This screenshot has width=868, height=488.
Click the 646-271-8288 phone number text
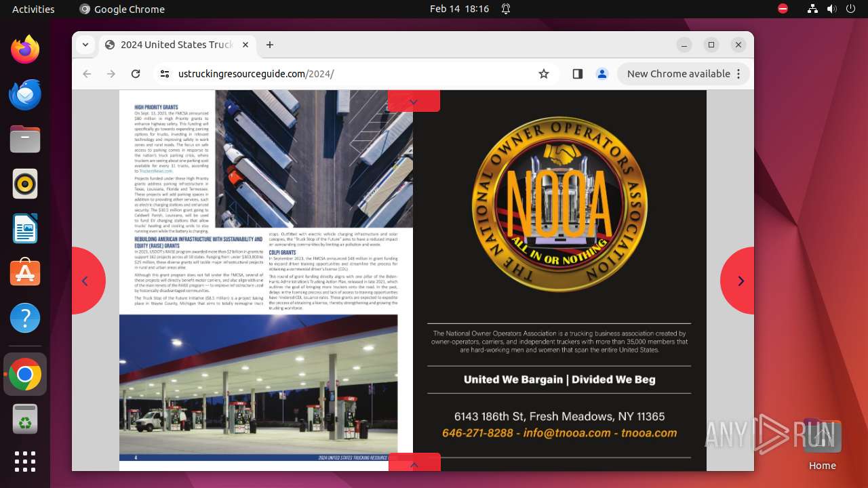[x=477, y=432]
